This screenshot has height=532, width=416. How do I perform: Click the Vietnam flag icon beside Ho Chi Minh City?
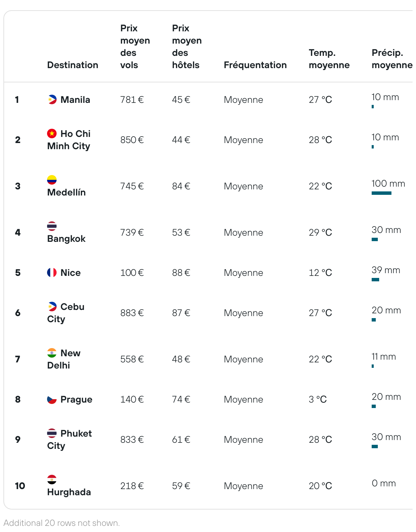(52, 134)
